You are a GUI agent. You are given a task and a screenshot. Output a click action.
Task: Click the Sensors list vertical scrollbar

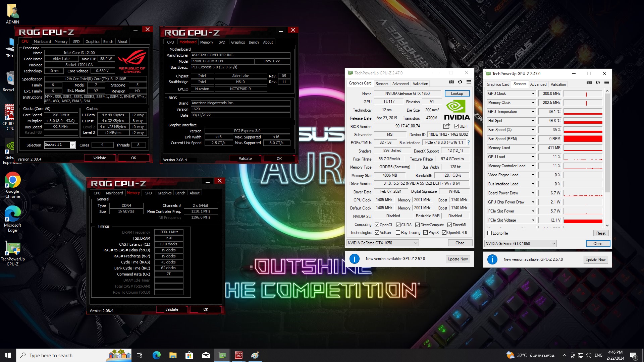[x=607, y=141]
